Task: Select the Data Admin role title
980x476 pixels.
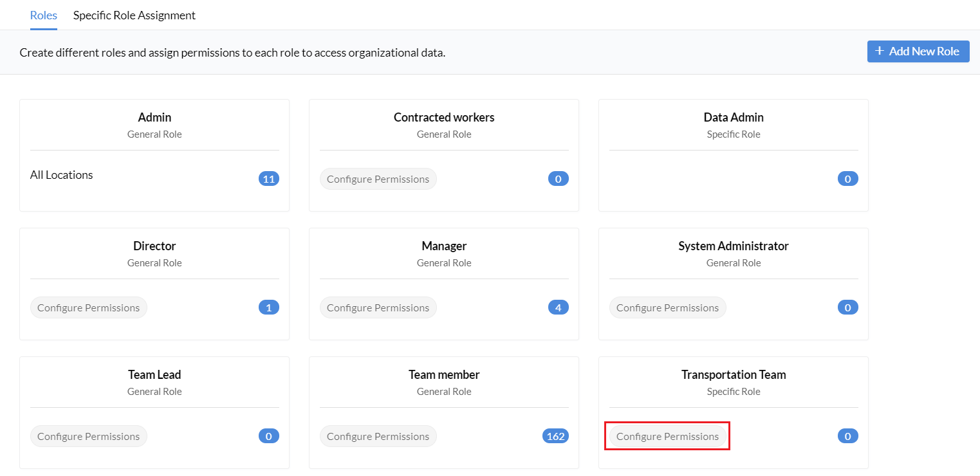Action: [734, 117]
